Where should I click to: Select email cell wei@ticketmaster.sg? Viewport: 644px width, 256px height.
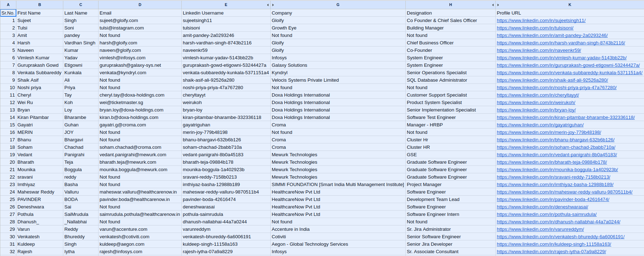[x=140, y=103]
